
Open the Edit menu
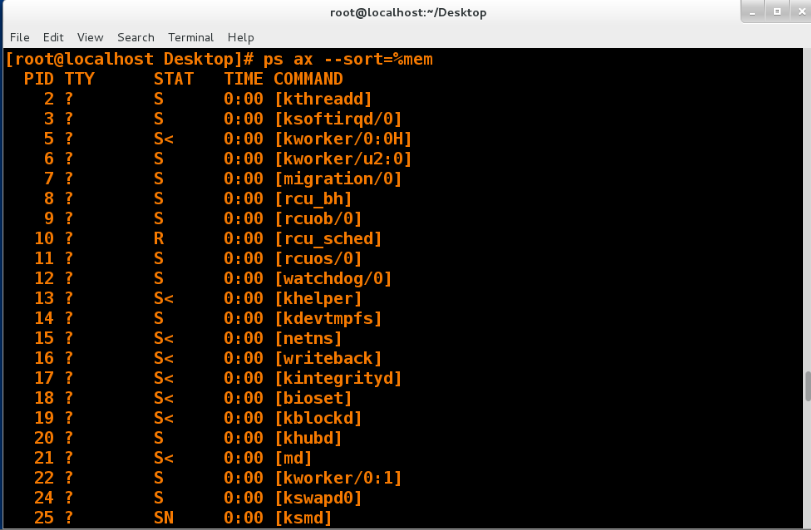53,37
